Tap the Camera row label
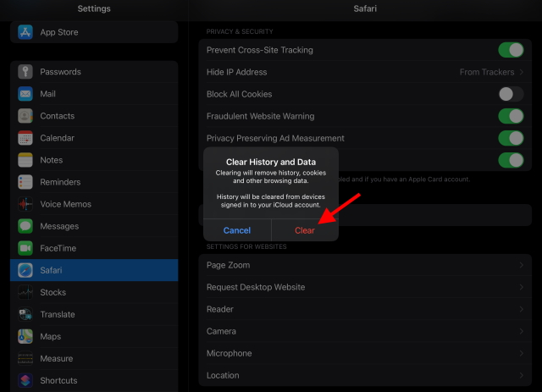The height and width of the screenshot is (392, 542). pyautogui.click(x=221, y=332)
